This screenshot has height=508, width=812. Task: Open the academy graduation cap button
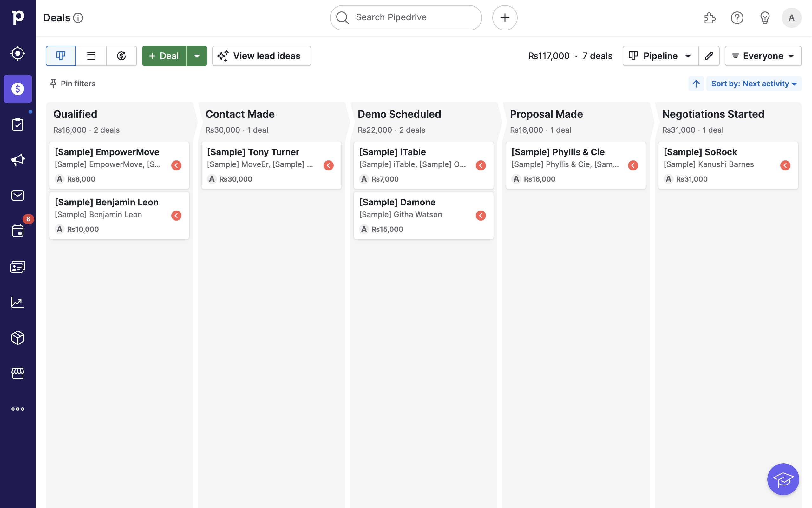[783, 479]
